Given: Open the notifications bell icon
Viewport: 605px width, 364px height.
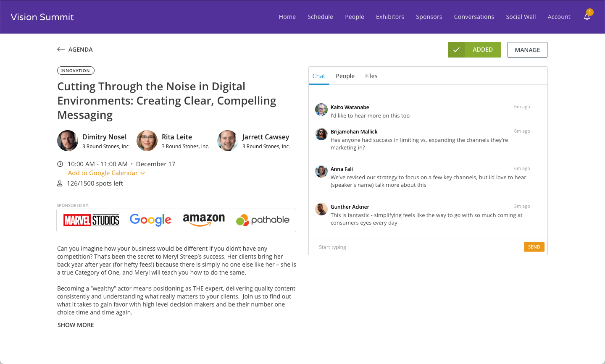Looking at the screenshot, I should [x=587, y=17].
